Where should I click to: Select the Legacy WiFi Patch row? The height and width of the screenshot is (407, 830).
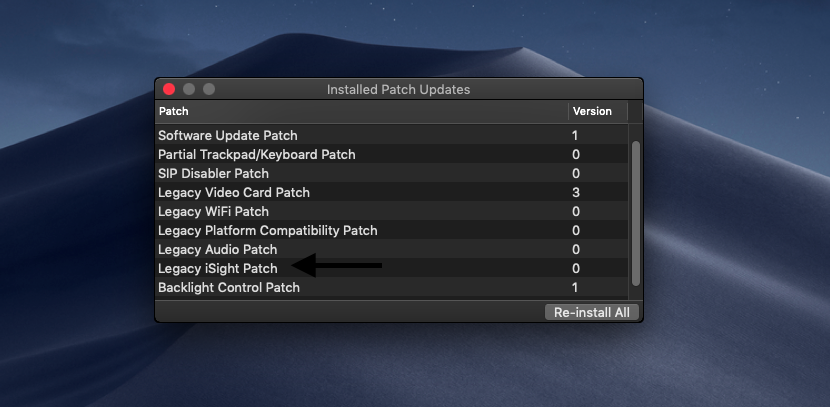click(x=392, y=212)
